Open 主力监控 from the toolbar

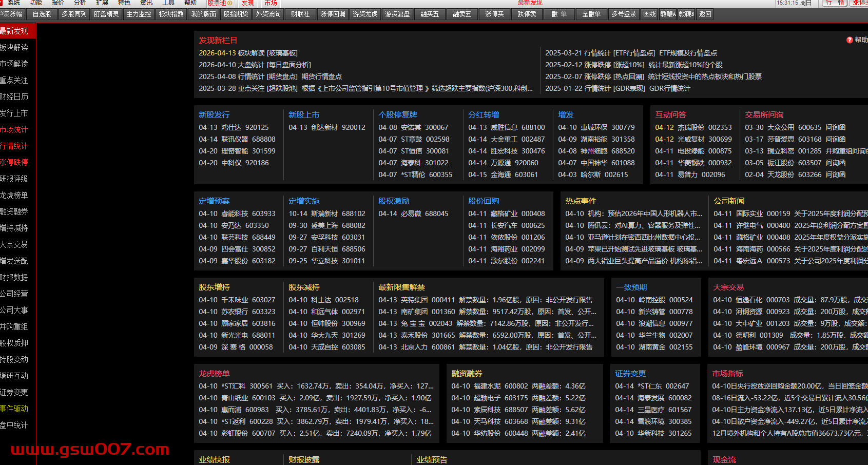(139, 14)
